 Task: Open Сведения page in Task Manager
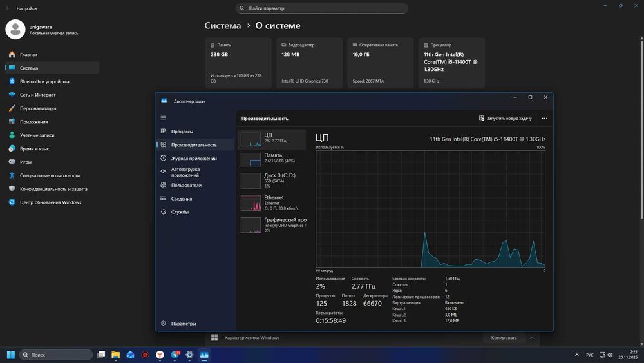[194, 199]
